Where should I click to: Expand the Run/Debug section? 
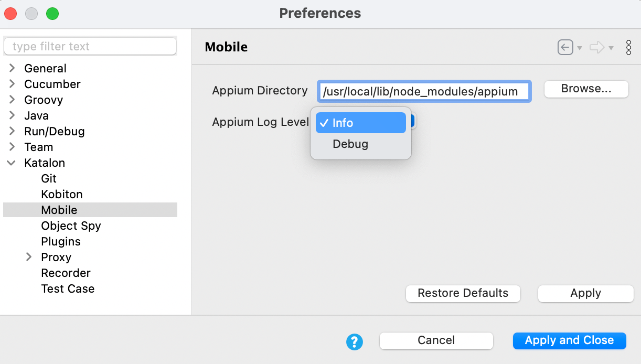(x=12, y=131)
